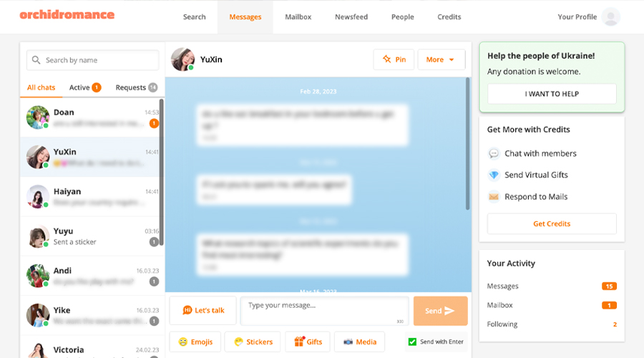Click unread badge on Andi's chat
This screenshot has width=644, height=358.
[x=154, y=281]
